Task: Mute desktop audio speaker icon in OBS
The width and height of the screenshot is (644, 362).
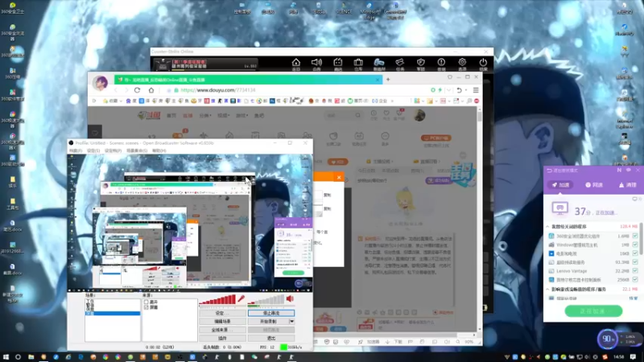Action: [290, 298]
